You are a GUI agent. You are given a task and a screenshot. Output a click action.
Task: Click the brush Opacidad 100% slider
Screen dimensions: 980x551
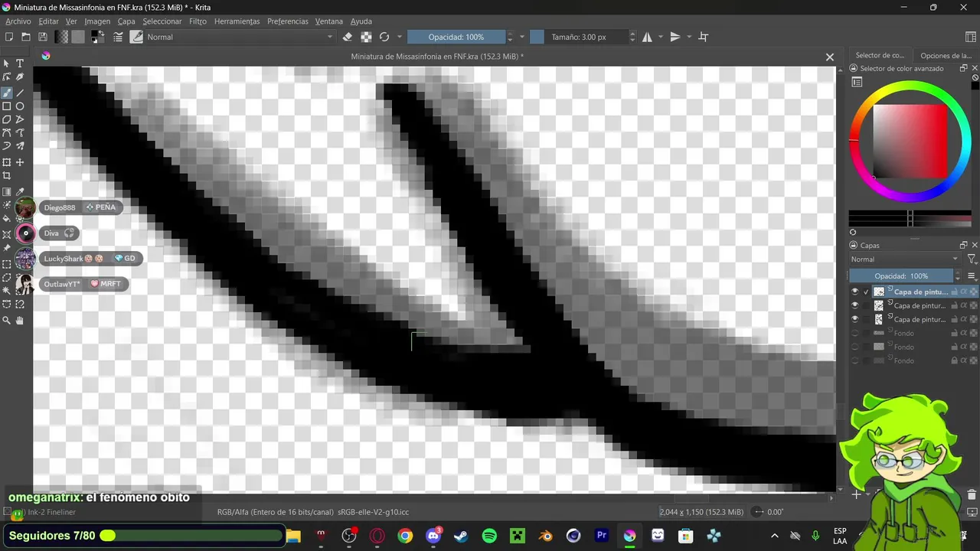(456, 37)
